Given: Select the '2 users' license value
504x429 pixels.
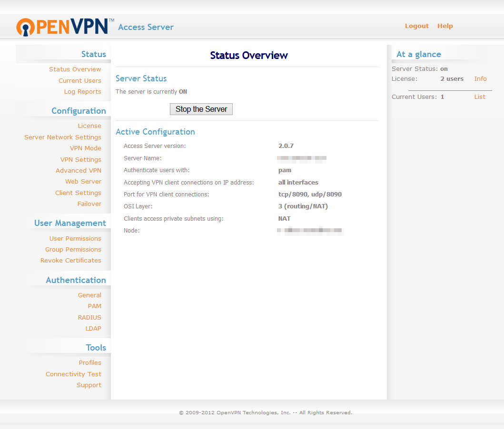Looking at the screenshot, I should [x=452, y=78].
